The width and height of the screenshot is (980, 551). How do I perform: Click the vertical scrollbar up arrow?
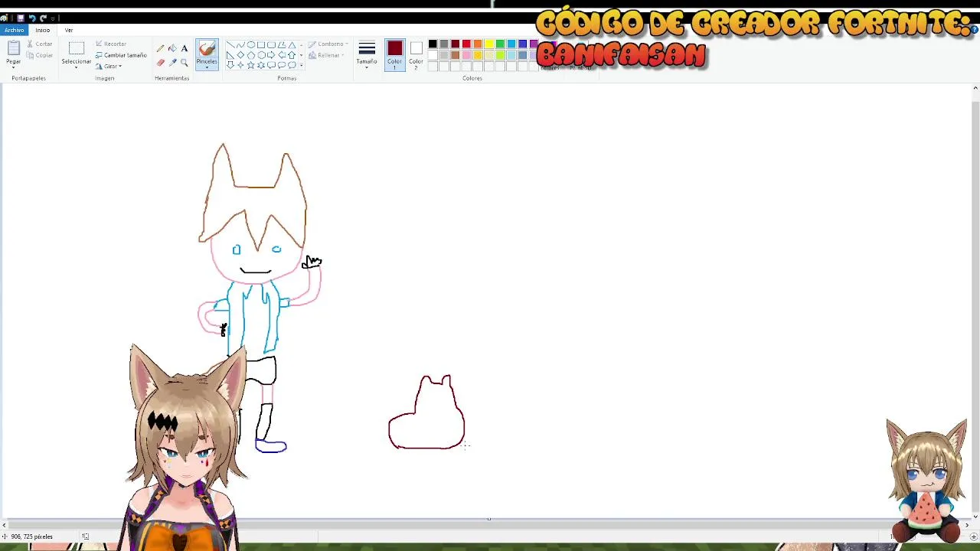[975, 89]
